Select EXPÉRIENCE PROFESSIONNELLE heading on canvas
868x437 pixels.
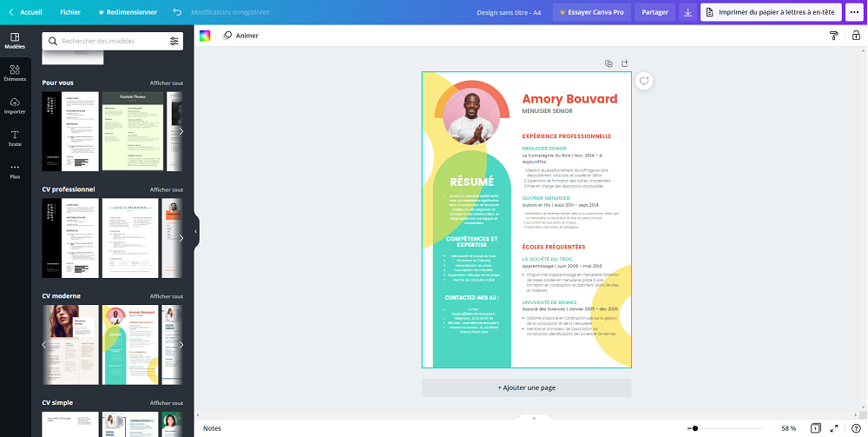[x=566, y=136]
